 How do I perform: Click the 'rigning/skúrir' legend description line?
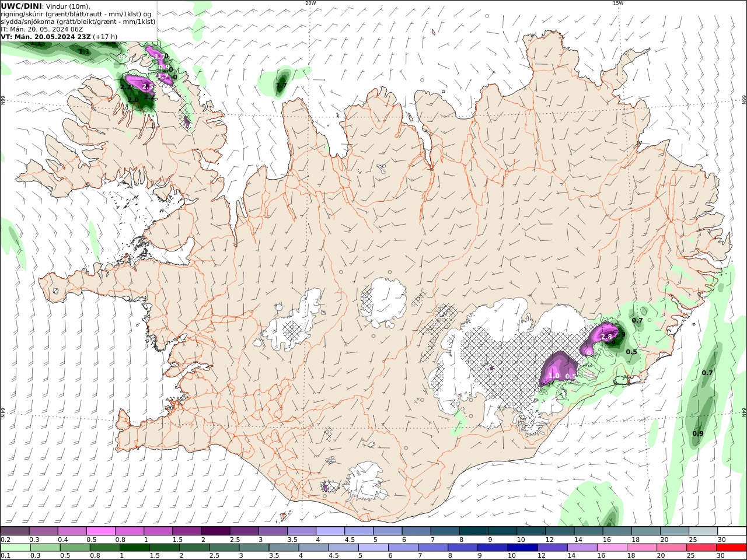pos(76,14)
